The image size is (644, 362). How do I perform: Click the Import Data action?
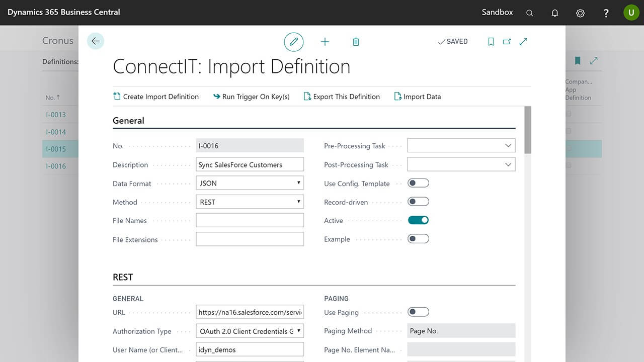click(418, 97)
